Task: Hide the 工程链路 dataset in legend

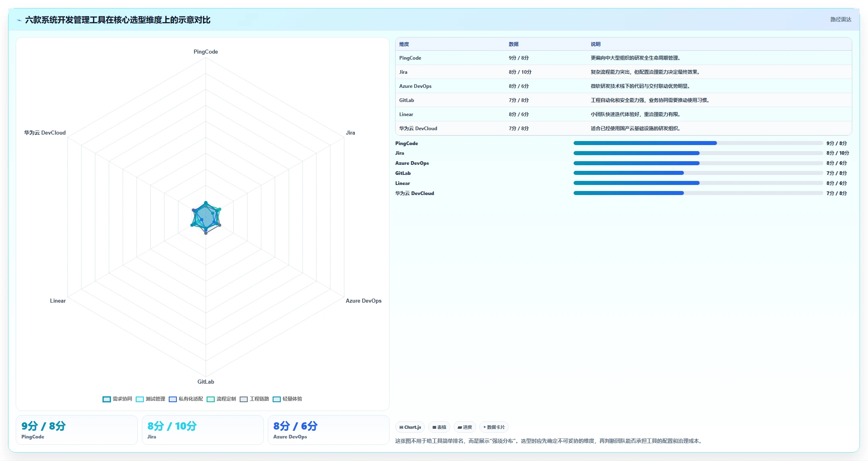Action: click(254, 399)
